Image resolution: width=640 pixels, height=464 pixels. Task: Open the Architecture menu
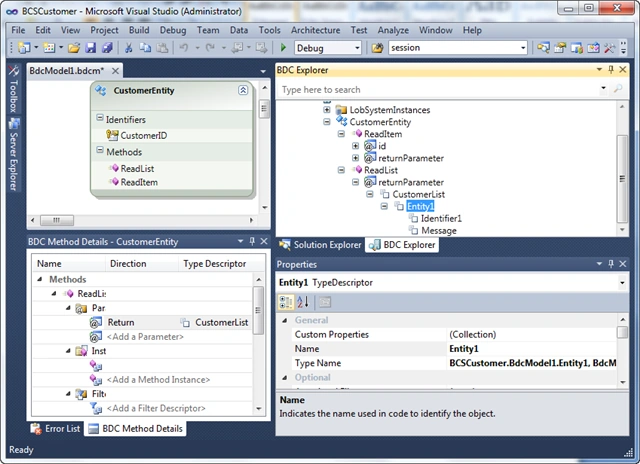(315, 30)
